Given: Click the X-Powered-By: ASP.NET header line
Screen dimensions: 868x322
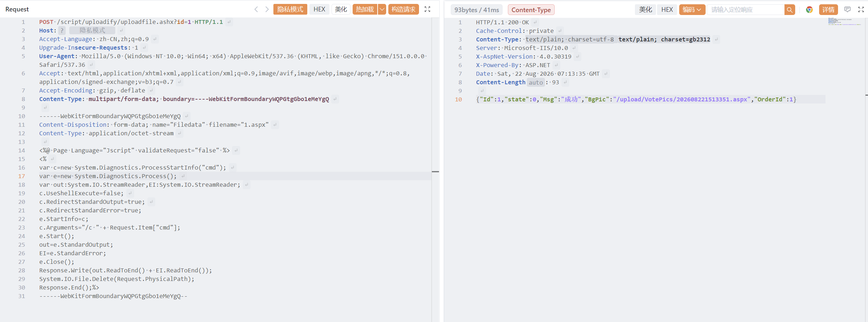Looking at the screenshot, I should 513,65.
